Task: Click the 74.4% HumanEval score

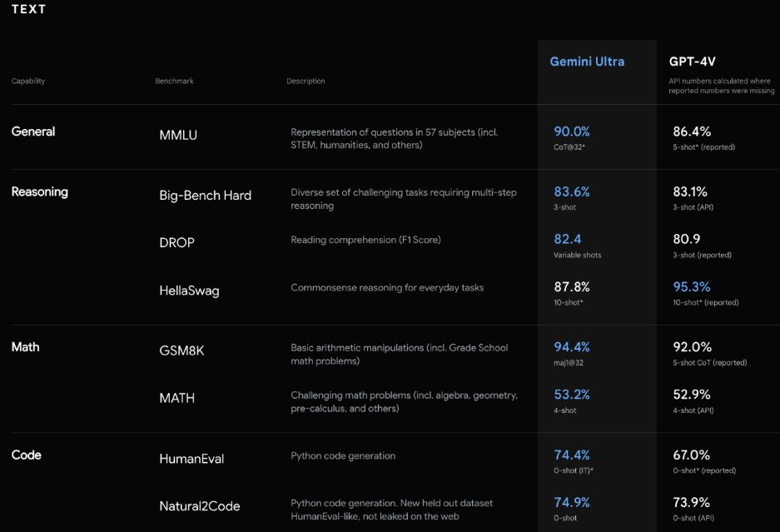Action: tap(572, 455)
